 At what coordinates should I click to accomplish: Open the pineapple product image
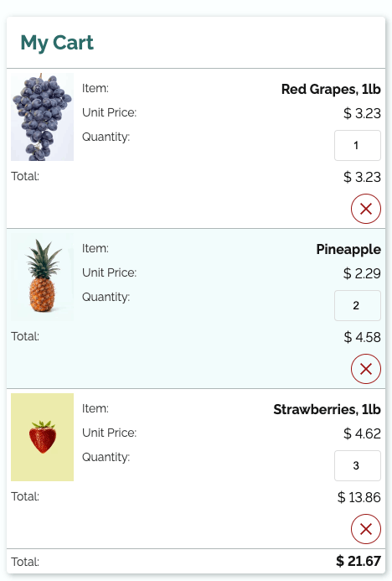point(42,277)
